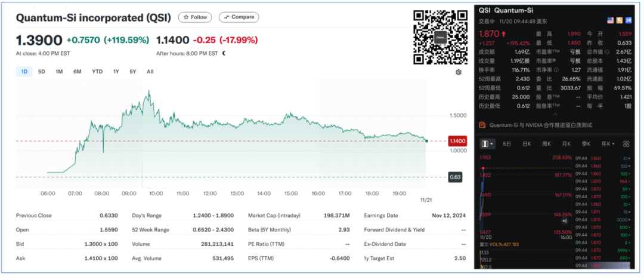This screenshot has width=644, height=277.
Task: Click the QR code image
Action: [439, 37]
